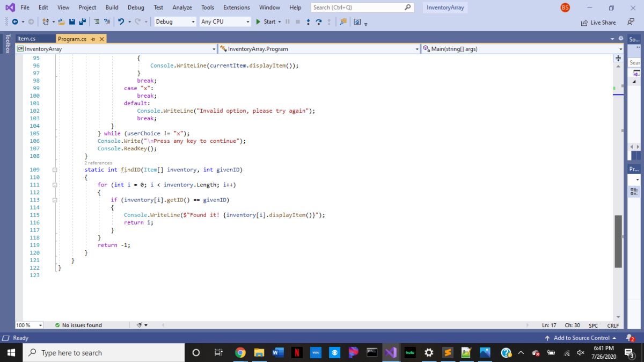Image resolution: width=644 pixels, height=362 pixels.
Task: Open the Find in Files icon
Action: point(343,22)
